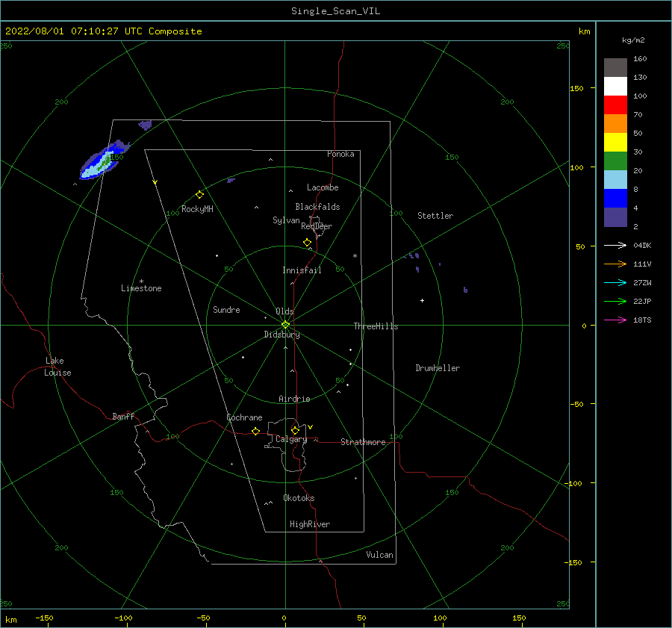Click the Sundre label
672x628 pixels.
(x=226, y=310)
